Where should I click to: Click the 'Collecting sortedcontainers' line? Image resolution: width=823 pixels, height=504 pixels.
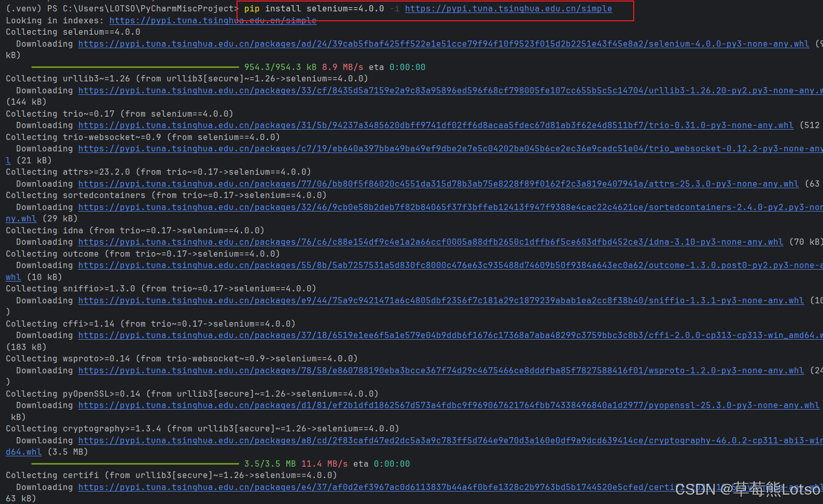(x=166, y=195)
